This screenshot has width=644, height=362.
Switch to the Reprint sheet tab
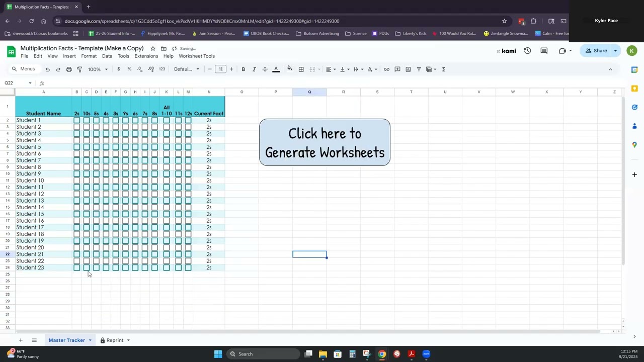click(115, 340)
